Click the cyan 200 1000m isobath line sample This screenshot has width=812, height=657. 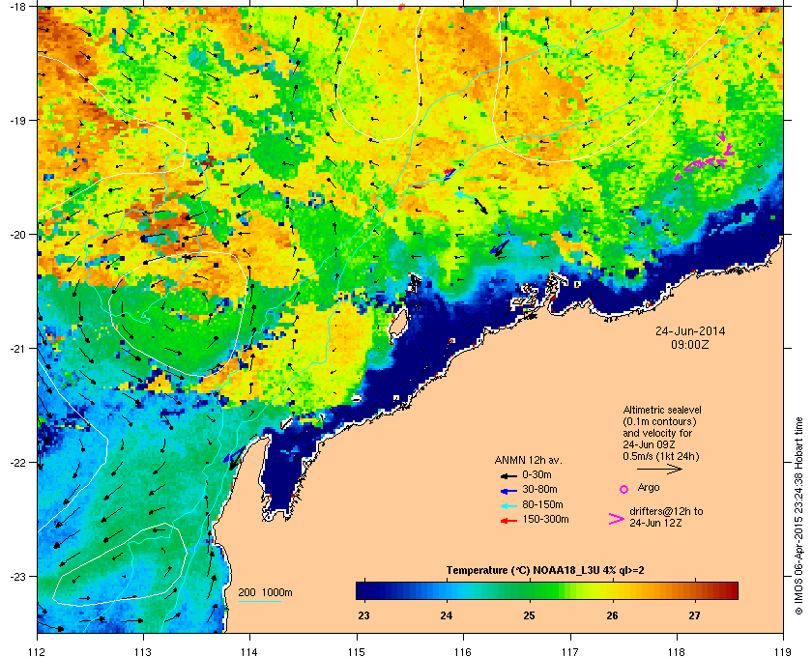[259, 602]
